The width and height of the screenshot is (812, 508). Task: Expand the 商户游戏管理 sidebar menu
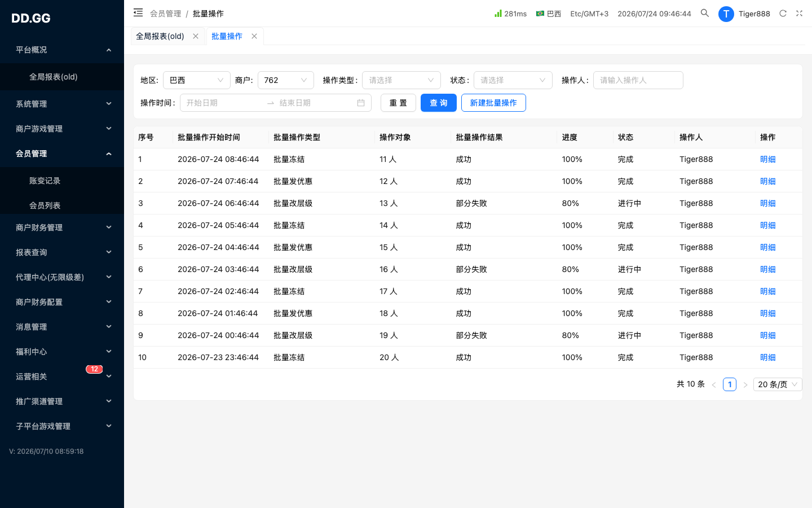click(x=62, y=129)
